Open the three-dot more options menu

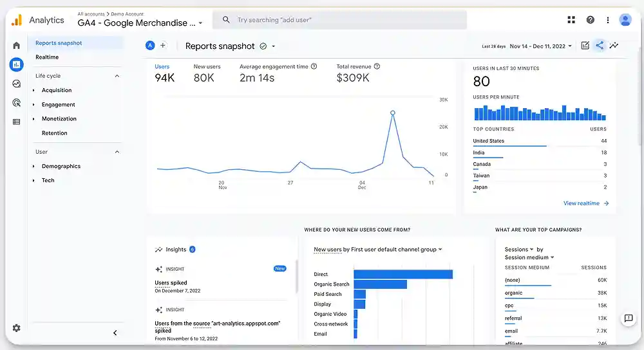(x=608, y=20)
